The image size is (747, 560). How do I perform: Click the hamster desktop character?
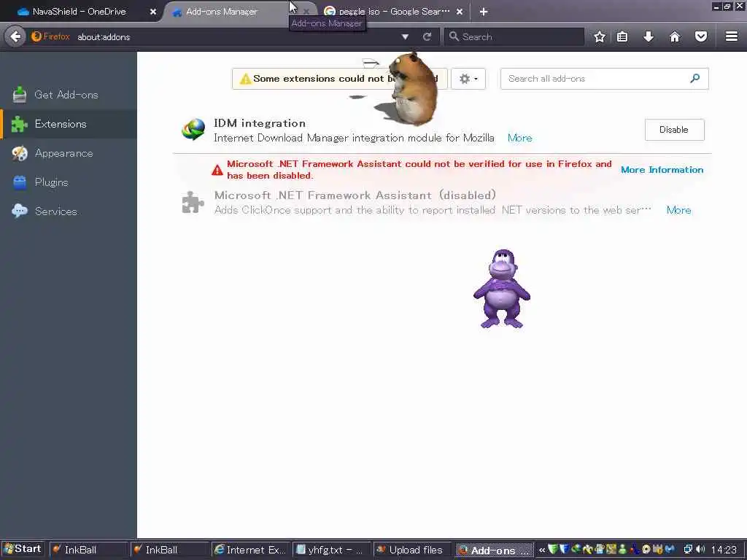(413, 88)
